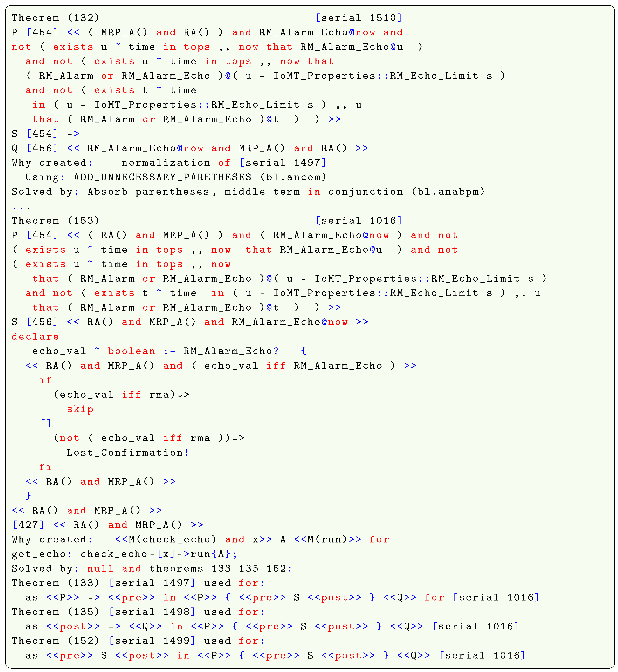Click the 'fi' keyword
Screen dimensions: 618x672
click(45, 467)
